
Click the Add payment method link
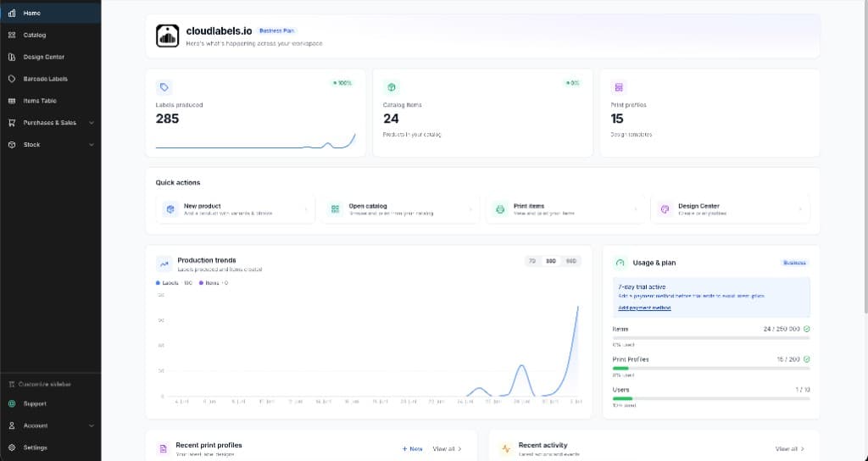pyautogui.click(x=644, y=308)
